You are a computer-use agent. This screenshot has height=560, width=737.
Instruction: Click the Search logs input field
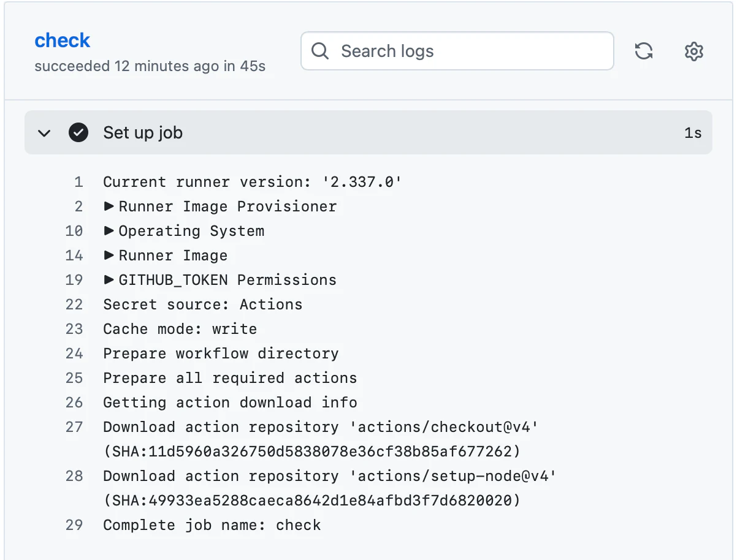457,51
